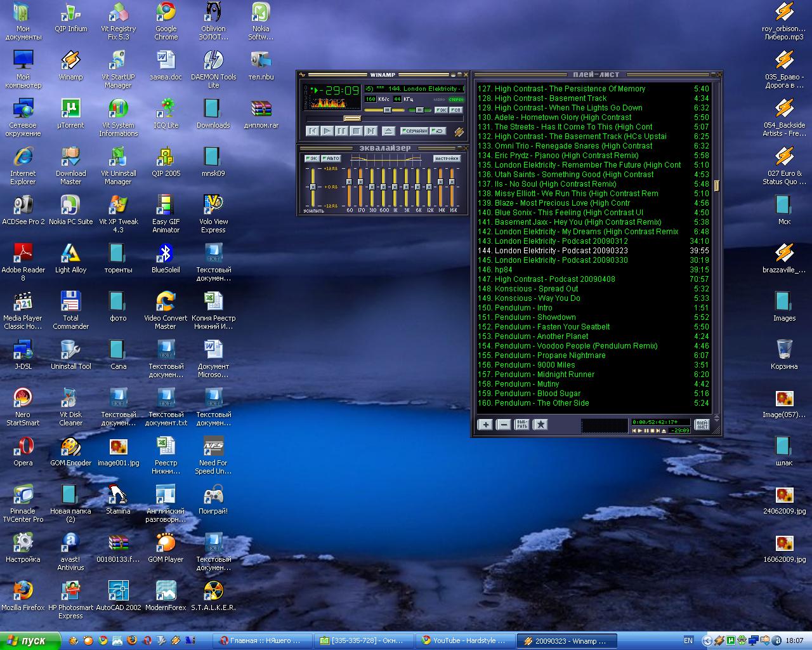Open S.T.A.L.K.E.R. desktop icon

point(213,597)
